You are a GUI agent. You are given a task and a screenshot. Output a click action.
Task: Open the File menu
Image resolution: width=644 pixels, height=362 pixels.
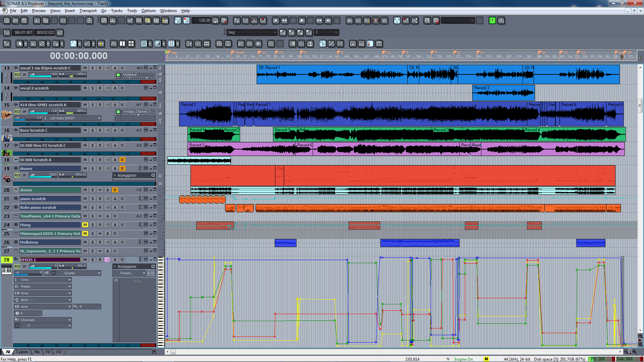click(x=13, y=11)
